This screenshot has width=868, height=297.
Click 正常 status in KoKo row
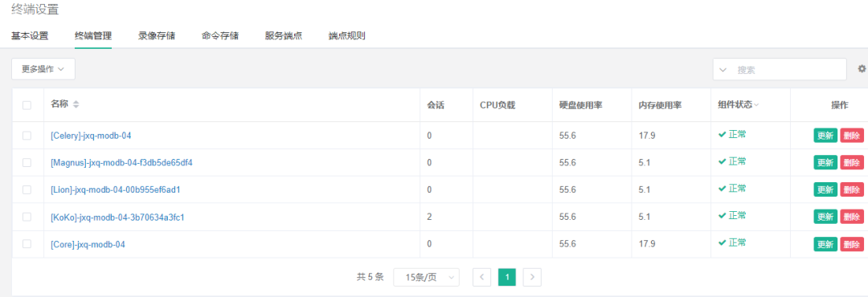[732, 216]
